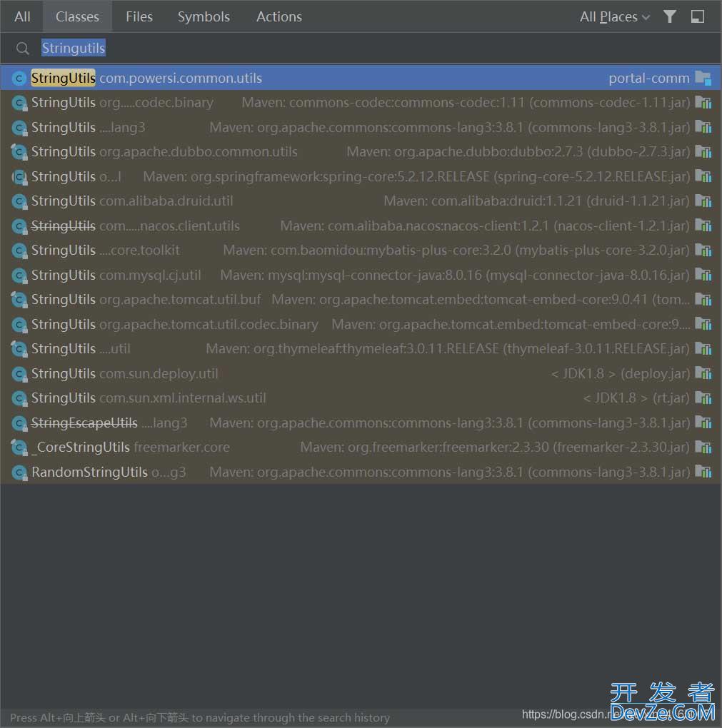Click the filter funnel icon

(x=669, y=16)
